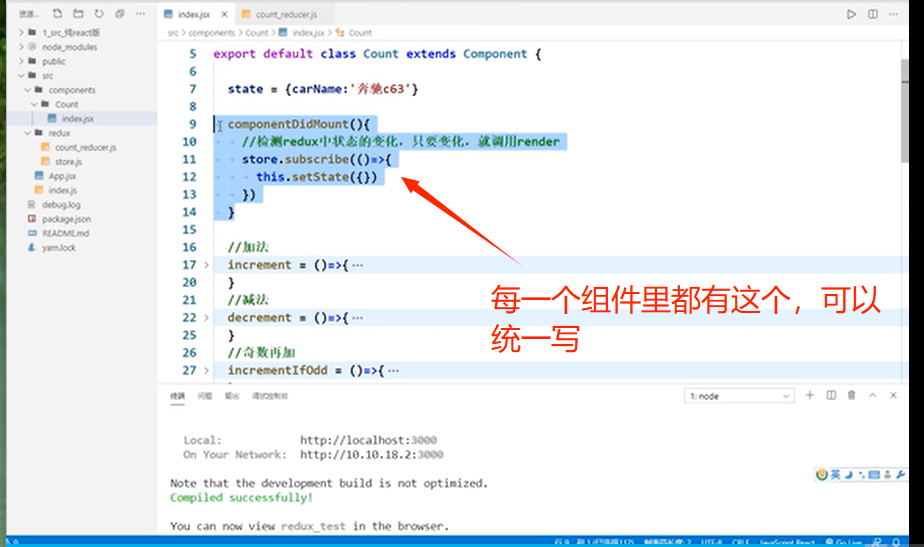This screenshot has width=924, height=547.
Task: Click the IME English mode indicator
Action: [836, 474]
